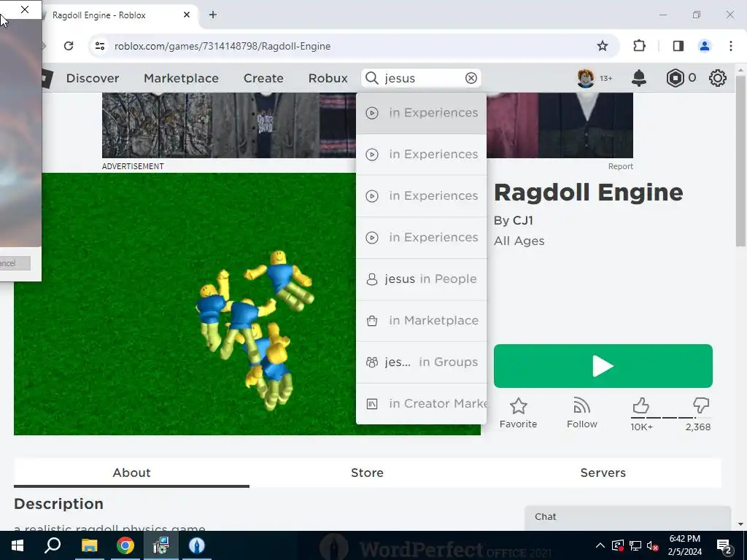Bookmark this page with the star icon
Screen dimensions: 747x560
pos(602,46)
